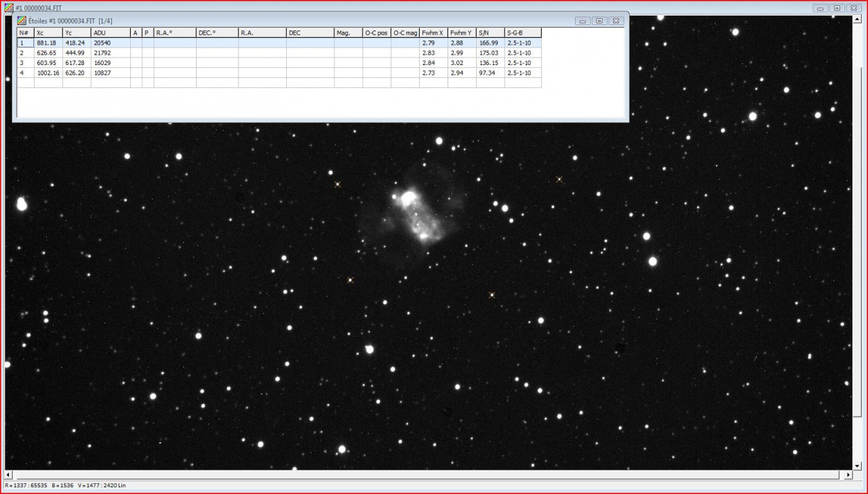This screenshot has width=868, height=494.
Task: Click the ADU value 10827
Action: coord(102,73)
